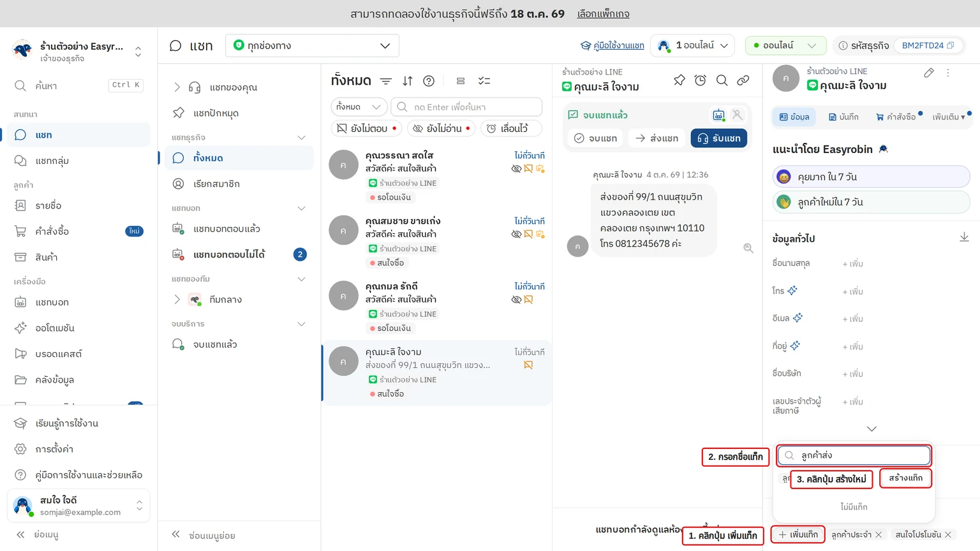Viewport: 980px width, 551px height.
Task: Open the เลือกแพ็กเกจ link
Action: 603,14
